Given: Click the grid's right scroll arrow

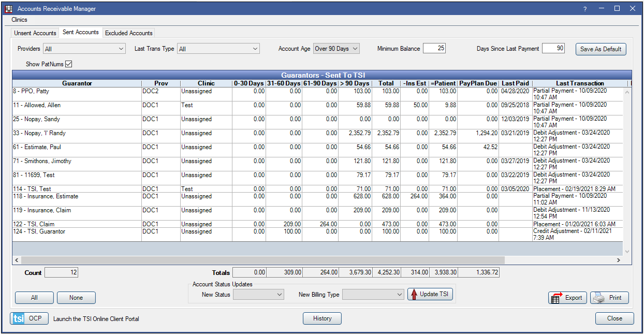Looking at the screenshot, I should (618, 260).
